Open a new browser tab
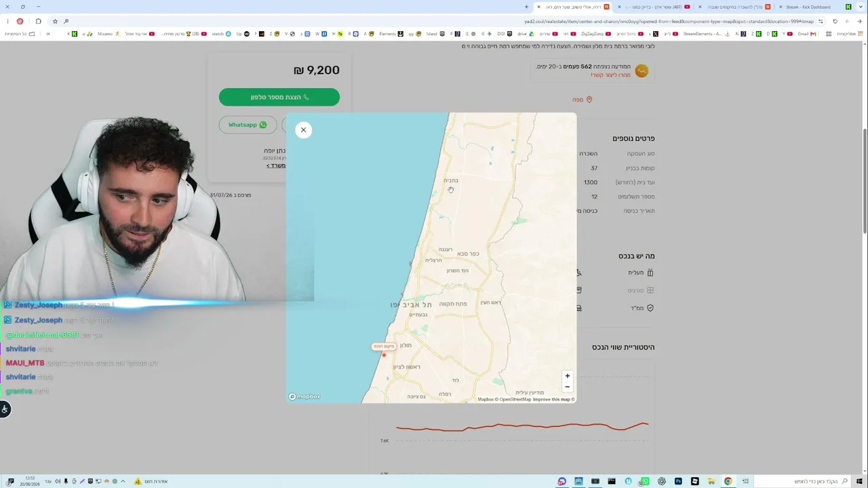Screen dimensions: 868x488 click(x=526, y=7)
